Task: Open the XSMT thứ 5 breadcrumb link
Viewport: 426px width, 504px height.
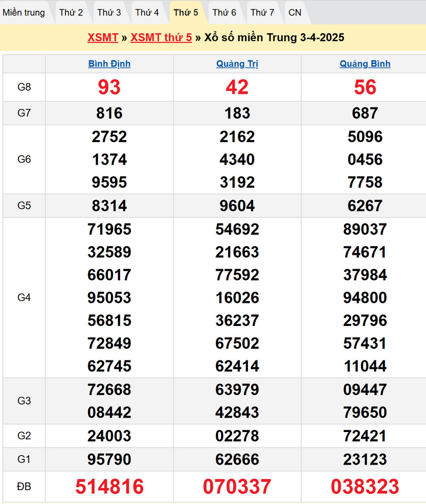Action: click(x=161, y=38)
